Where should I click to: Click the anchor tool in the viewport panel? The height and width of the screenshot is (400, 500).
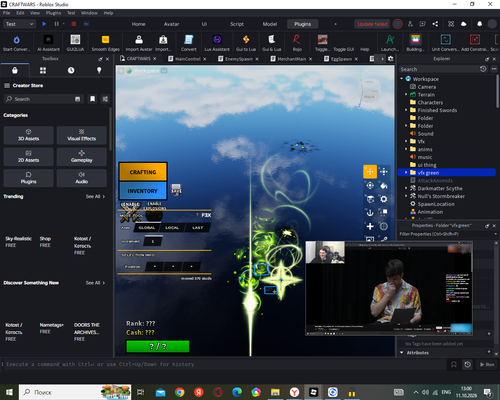coord(370,213)
